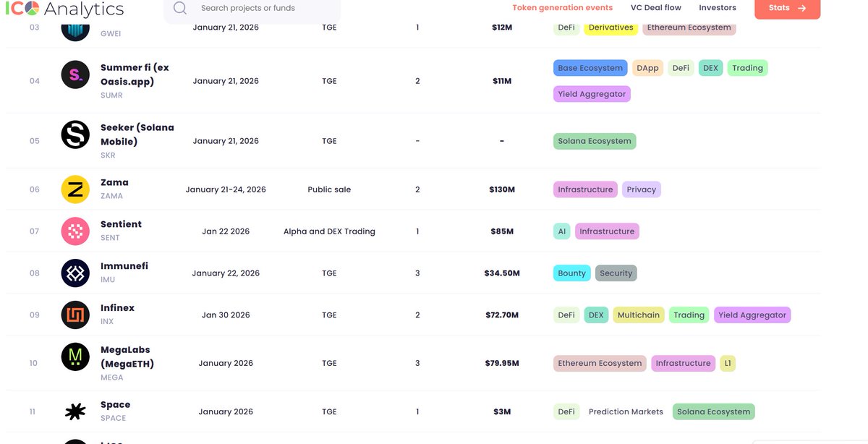
Task: Select Trading tag in Summer fi row
Action: click(x=747, y=68)
